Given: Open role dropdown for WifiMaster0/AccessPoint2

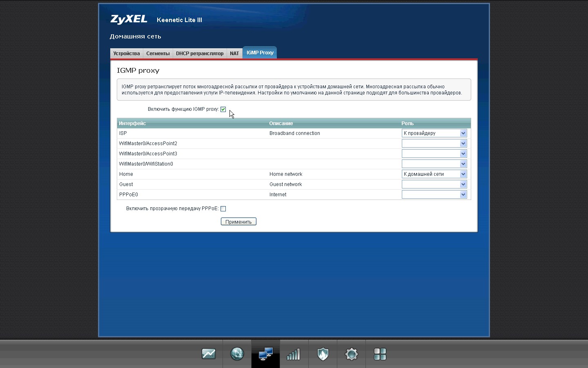Looking at the screenshot, I should point(434,144).
